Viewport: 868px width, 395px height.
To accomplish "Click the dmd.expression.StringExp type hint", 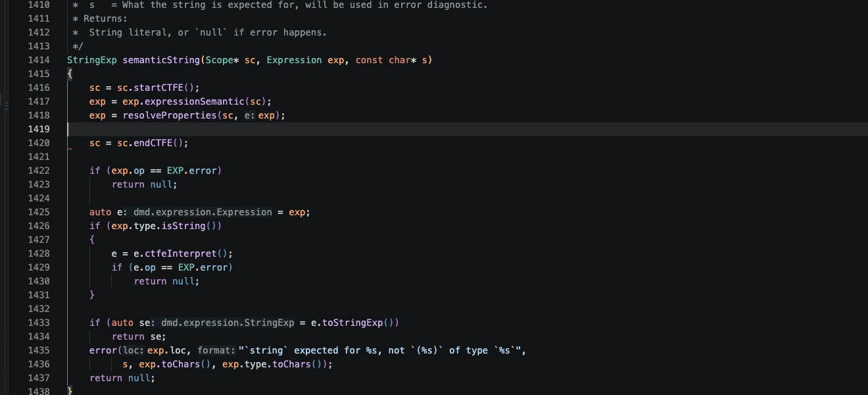I will click(228, 323).
